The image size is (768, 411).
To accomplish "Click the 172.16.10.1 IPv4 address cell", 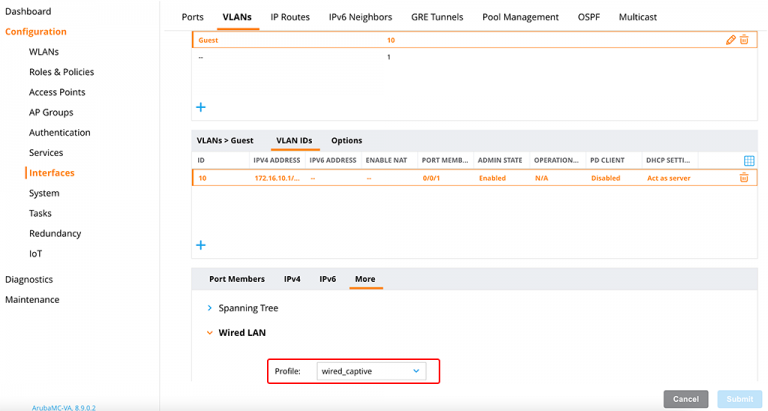I will pos(277,178).
